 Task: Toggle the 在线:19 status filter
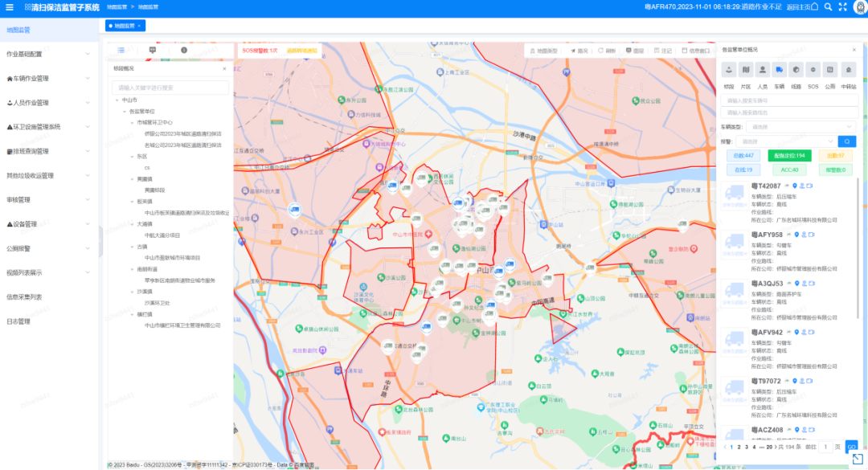point(743,170)
